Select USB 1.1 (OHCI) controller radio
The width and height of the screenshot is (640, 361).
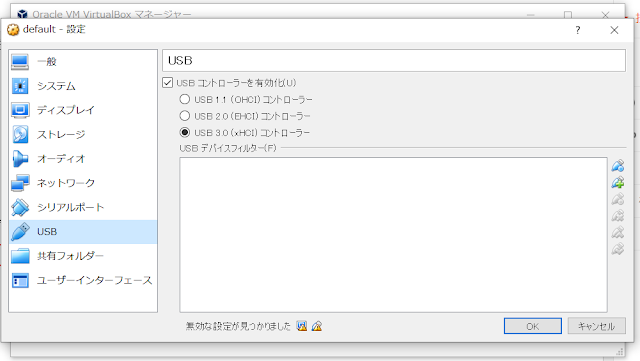184,99
